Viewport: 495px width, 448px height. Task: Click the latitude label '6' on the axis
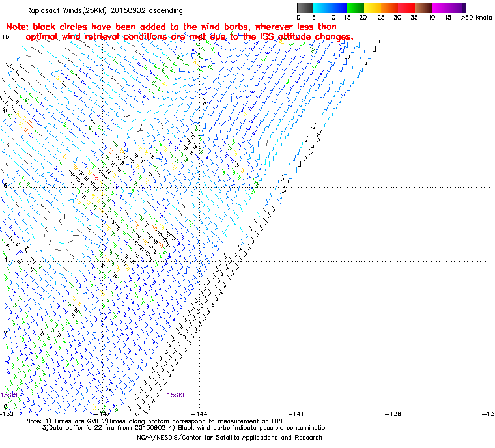tap(5, 186)
